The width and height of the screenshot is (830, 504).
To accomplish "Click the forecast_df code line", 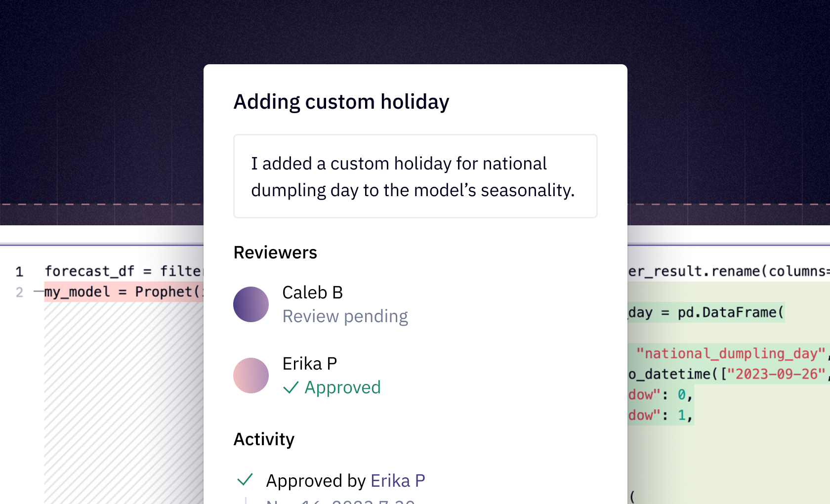I will pyautogui.click(x=124, y=271).
